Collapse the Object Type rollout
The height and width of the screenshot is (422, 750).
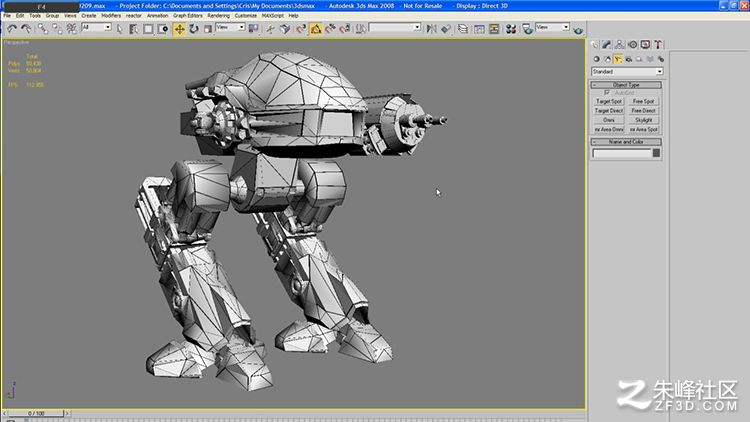[x=626, y=85]
